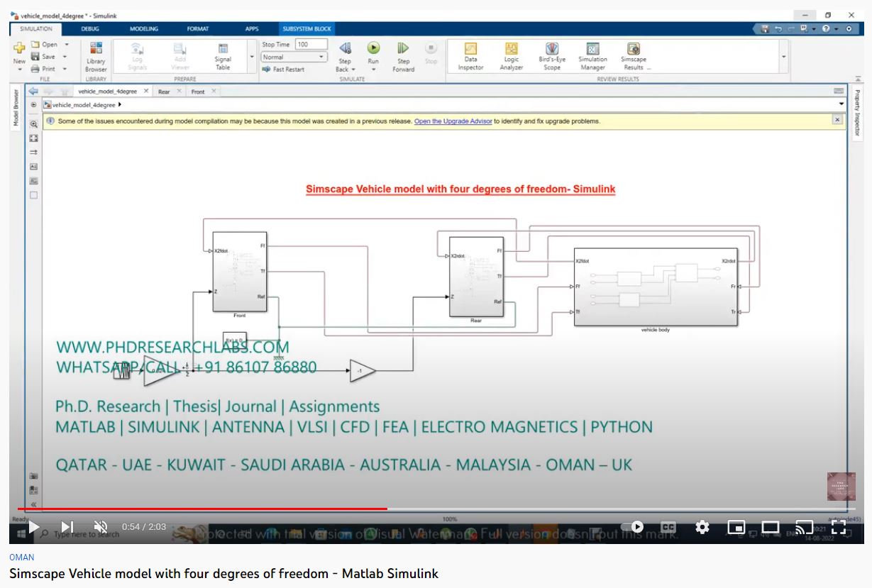Select the Rear model tab

click(x=164, y=91)
